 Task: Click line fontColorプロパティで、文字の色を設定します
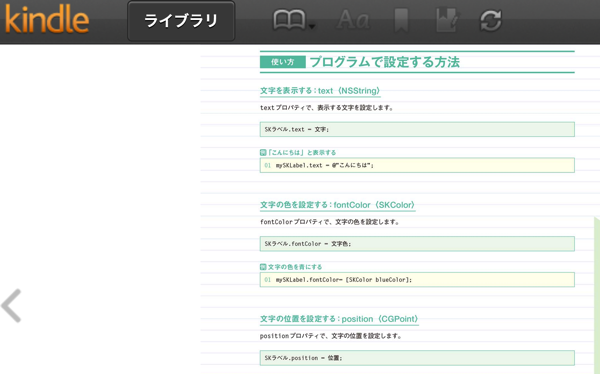pyautogui.click(x=330, y=222)
